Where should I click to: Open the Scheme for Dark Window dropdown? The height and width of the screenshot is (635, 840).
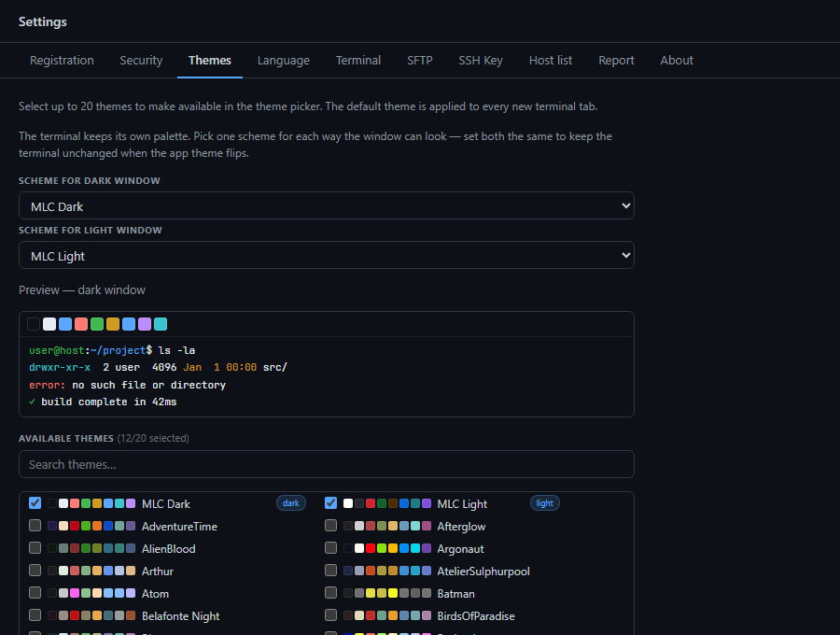[x=327, y=205]
